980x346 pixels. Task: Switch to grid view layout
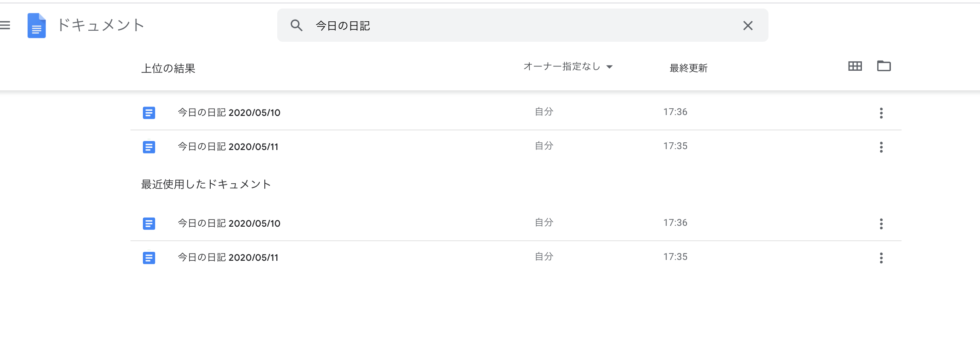click(x=855, y=66)
